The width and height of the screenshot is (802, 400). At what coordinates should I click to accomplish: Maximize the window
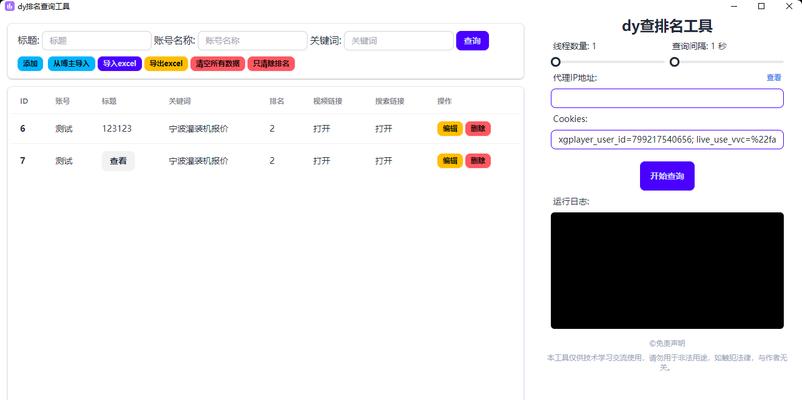762,6
